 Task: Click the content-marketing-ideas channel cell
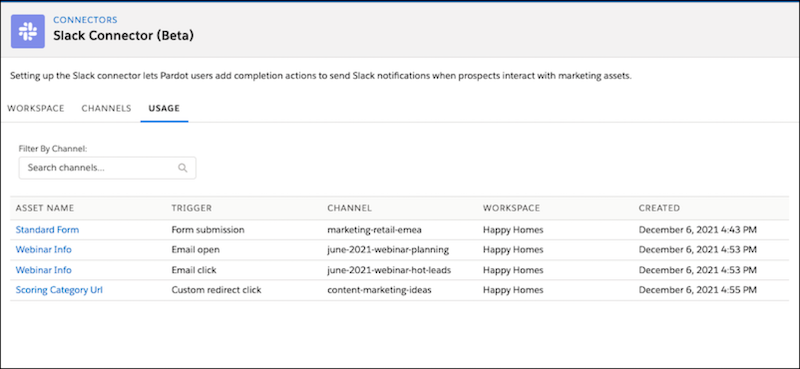point(380,290)
